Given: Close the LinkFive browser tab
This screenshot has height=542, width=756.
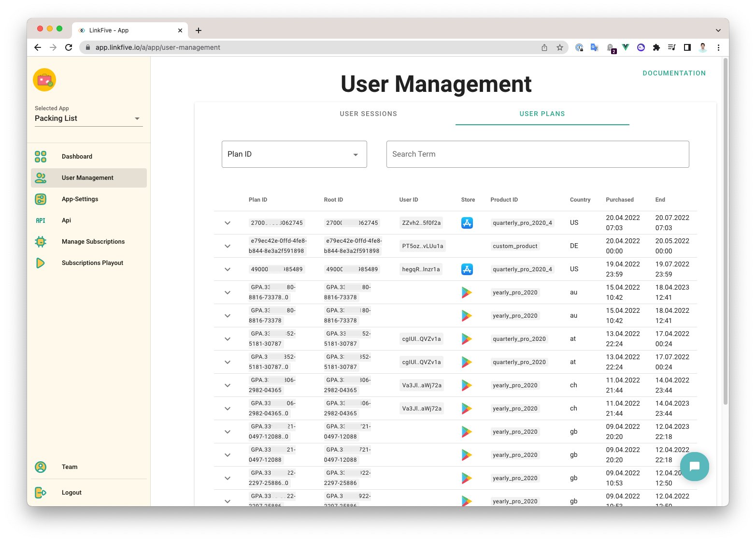Looking at the screenshot, I should click(x=180, y=30).
